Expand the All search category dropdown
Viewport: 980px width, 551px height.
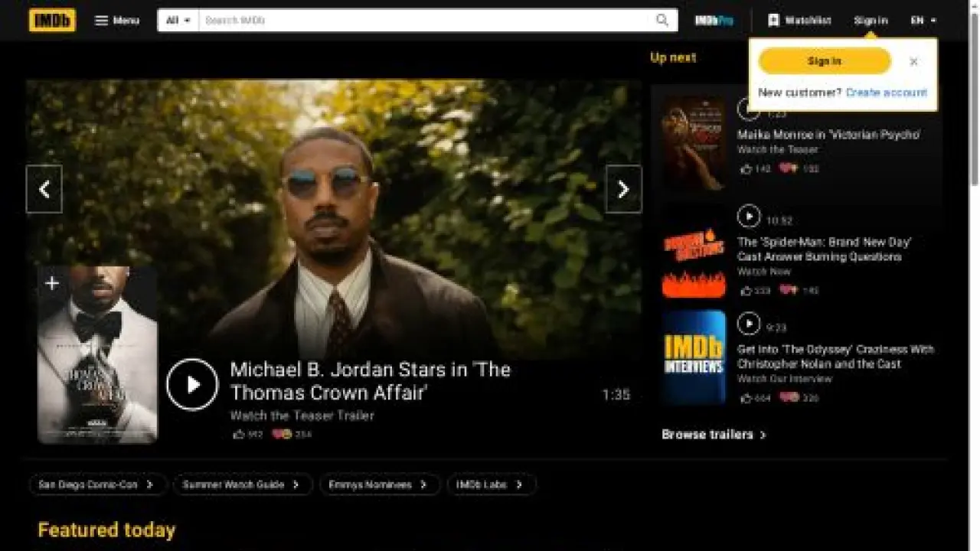point(178,21)
